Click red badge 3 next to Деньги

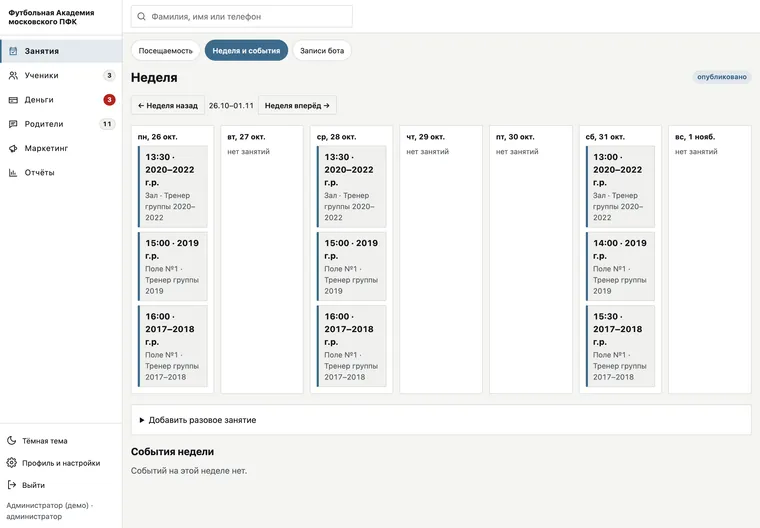click(109, 100)
